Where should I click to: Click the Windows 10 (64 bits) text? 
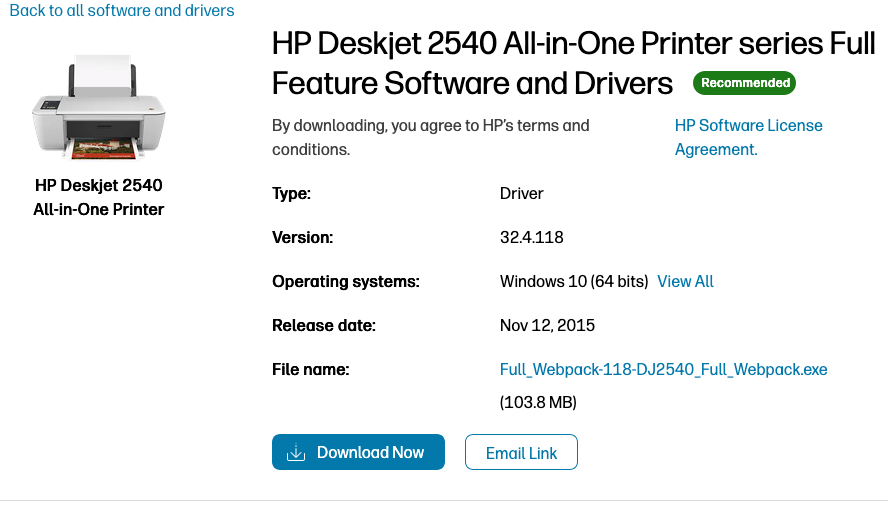(574, 282)
